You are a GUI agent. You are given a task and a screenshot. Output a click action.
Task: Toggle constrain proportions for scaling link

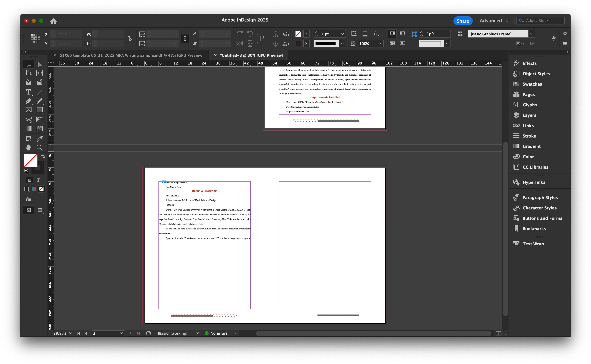click(185, 39)
